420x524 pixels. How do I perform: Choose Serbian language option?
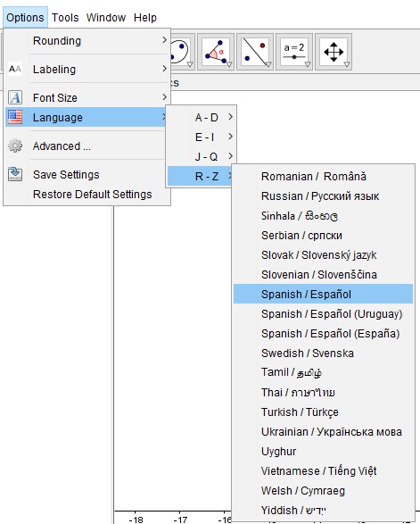point(323,236)
